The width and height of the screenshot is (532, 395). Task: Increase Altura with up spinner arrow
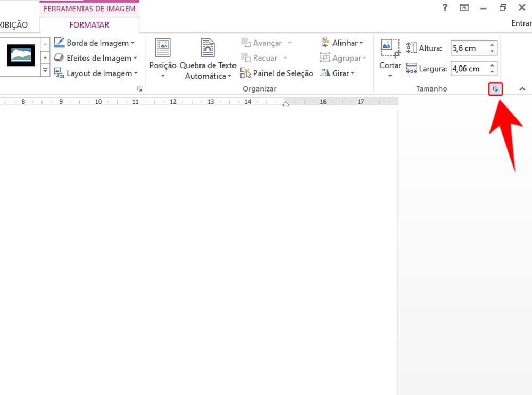tap(493, 45)
